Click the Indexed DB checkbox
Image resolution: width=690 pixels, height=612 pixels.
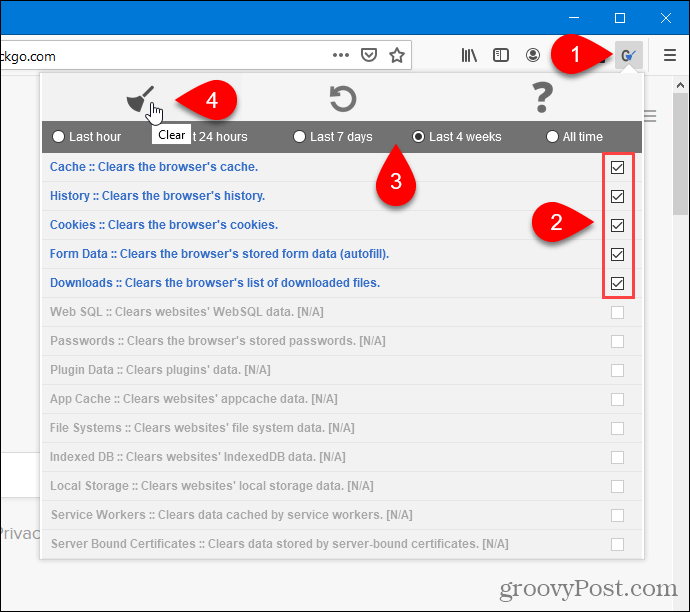(617, 458)
